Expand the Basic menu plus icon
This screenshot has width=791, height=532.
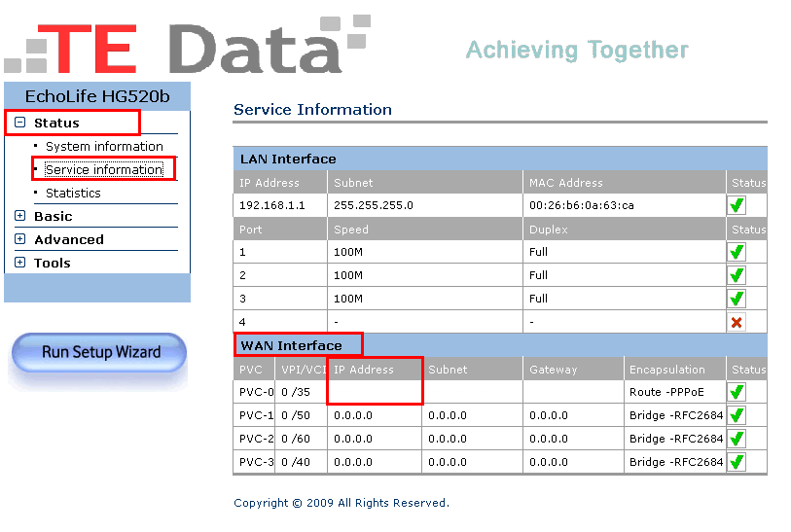[x=19, y=216]
